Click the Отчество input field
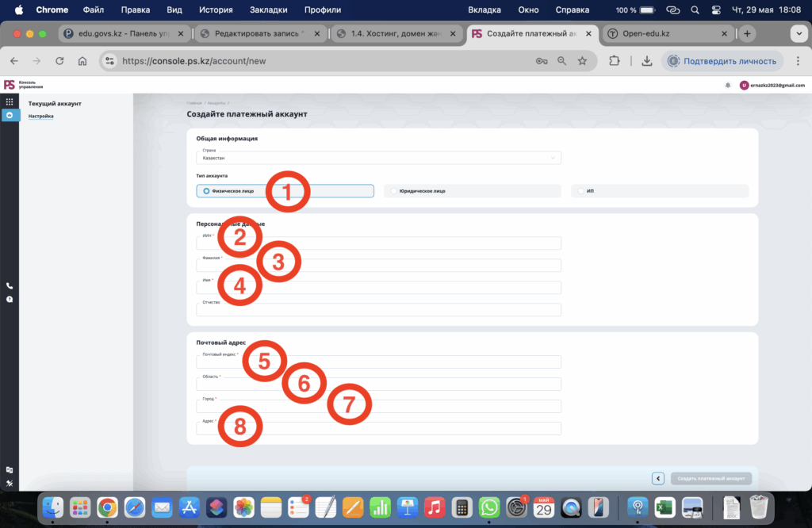The width and height of the screenshot is (812, 528). click(x=378, y=310)
